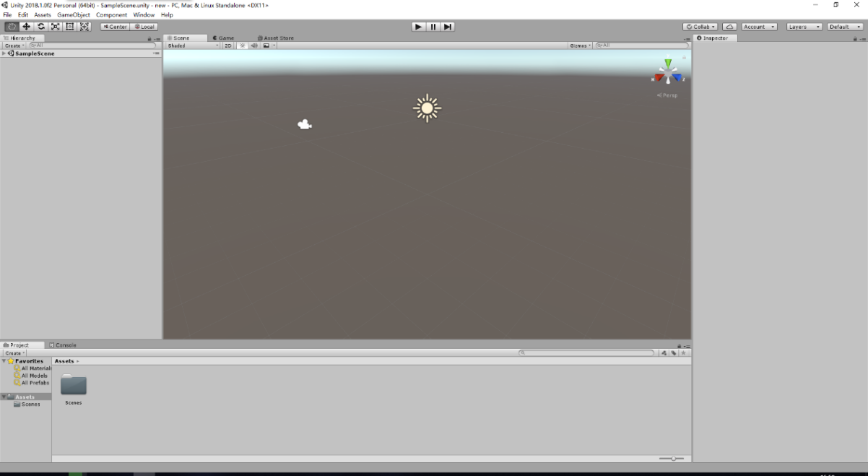The image size is (868, 476).
Task: Click the green Y axis gizmo cone
Action: (x=668, y=64)
